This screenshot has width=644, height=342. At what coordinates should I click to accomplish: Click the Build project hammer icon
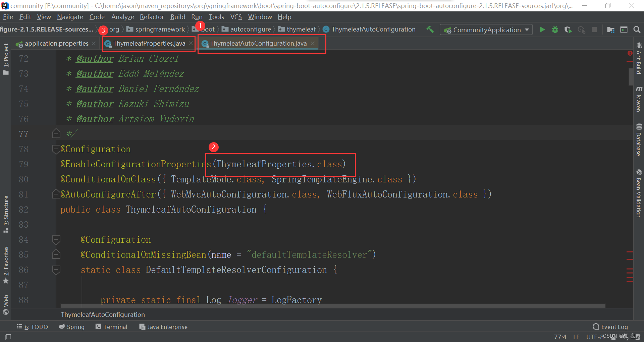coord(430,30)
